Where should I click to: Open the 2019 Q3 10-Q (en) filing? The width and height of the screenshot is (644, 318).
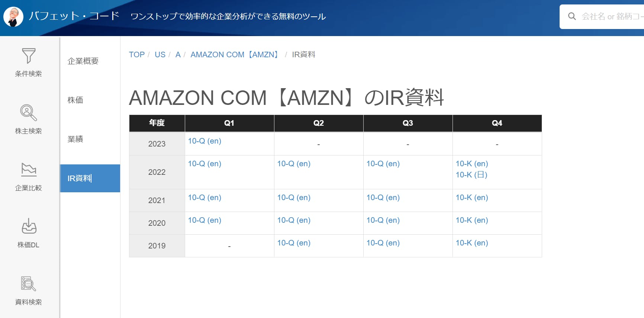383,243
